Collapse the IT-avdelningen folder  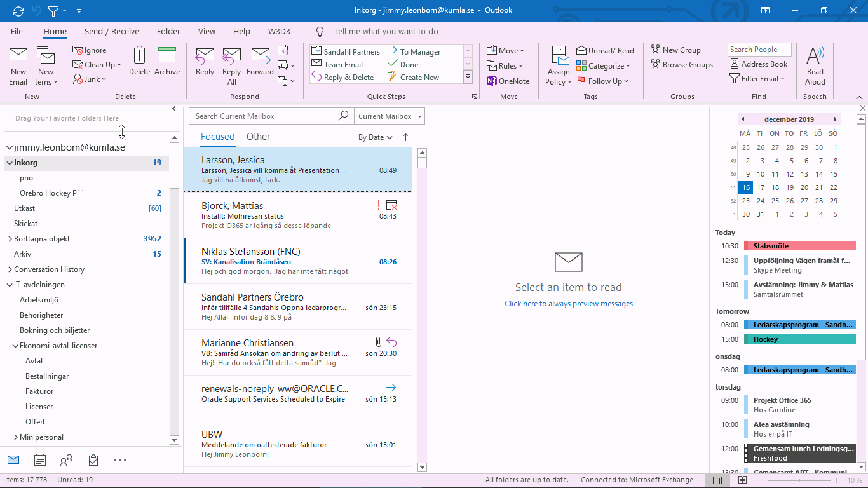pos(10,285)
